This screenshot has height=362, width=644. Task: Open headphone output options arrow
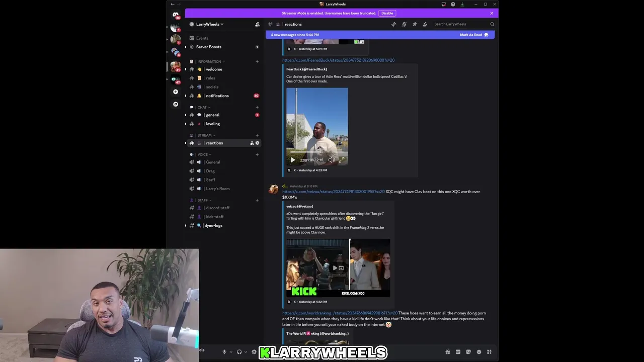246,352
